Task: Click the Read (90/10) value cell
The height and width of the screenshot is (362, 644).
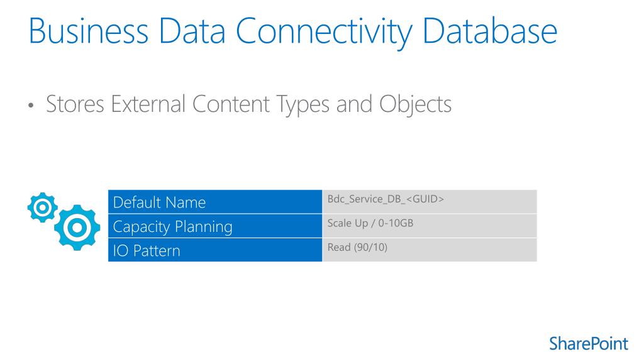Action: [x=430, y=250]
